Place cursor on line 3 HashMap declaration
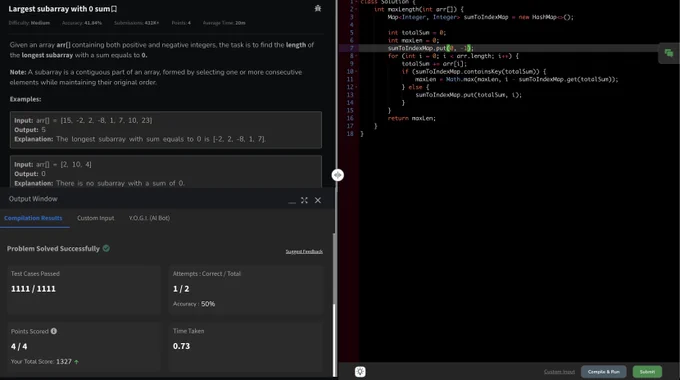 [x=481, y=17]
